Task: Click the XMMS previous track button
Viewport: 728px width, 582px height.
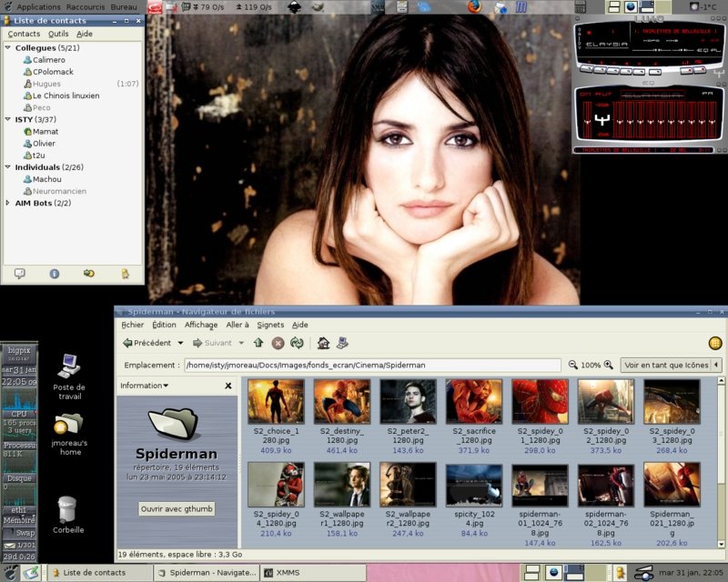Action: tap(587, 69)
